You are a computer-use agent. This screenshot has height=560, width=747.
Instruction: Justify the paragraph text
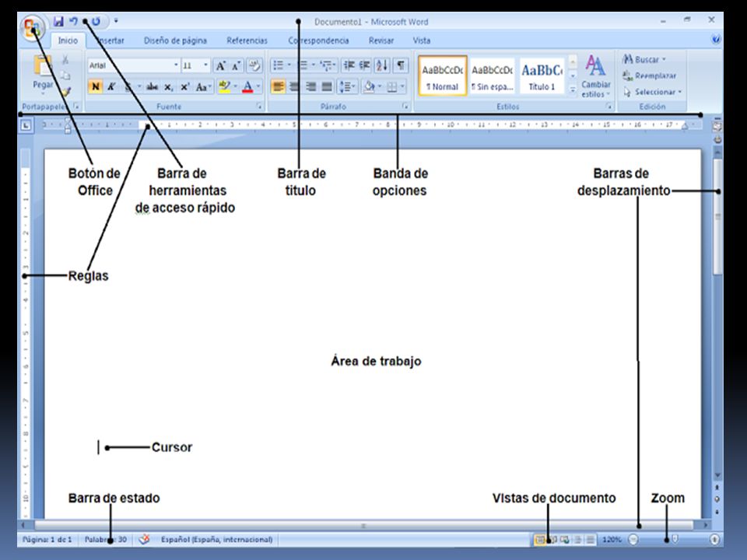pos(327,86)
